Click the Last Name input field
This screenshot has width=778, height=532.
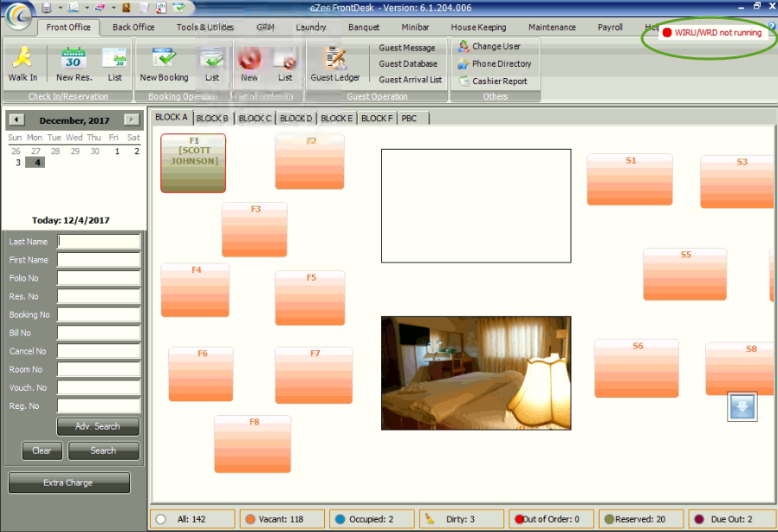(99, 242)
